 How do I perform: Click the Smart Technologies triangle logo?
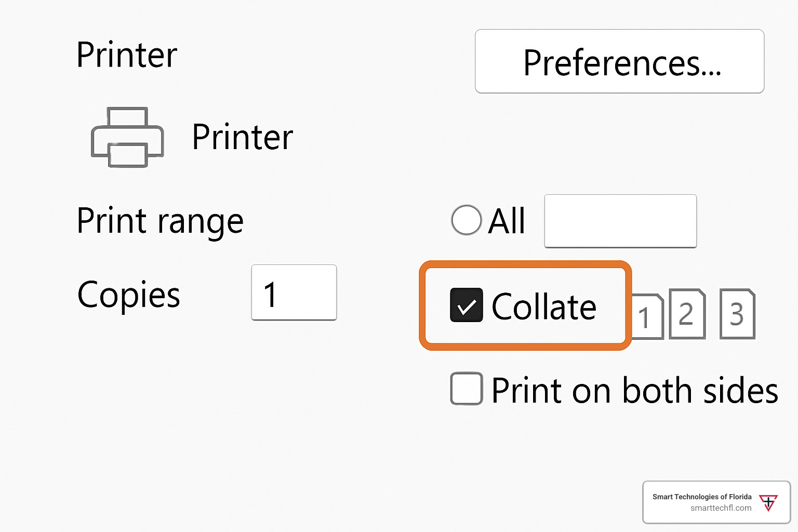(x=768, y=502)
